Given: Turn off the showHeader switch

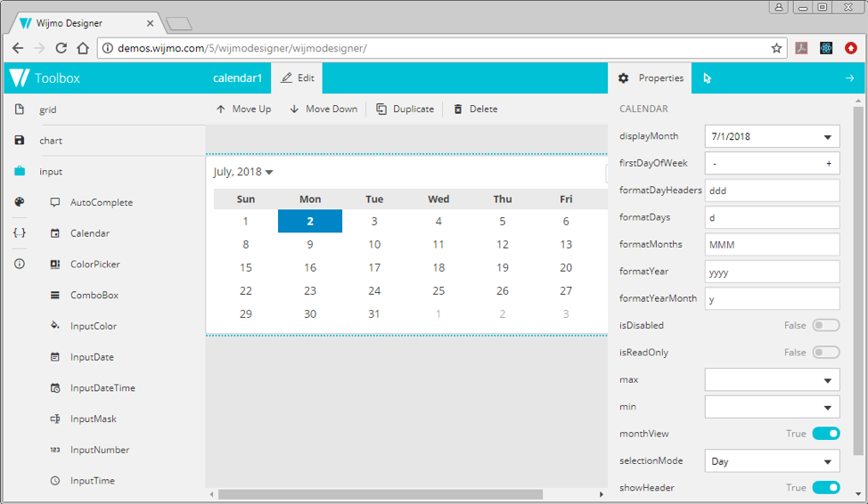Looking at the screenshot, I should pyautogui.click(x=826, y=487).
